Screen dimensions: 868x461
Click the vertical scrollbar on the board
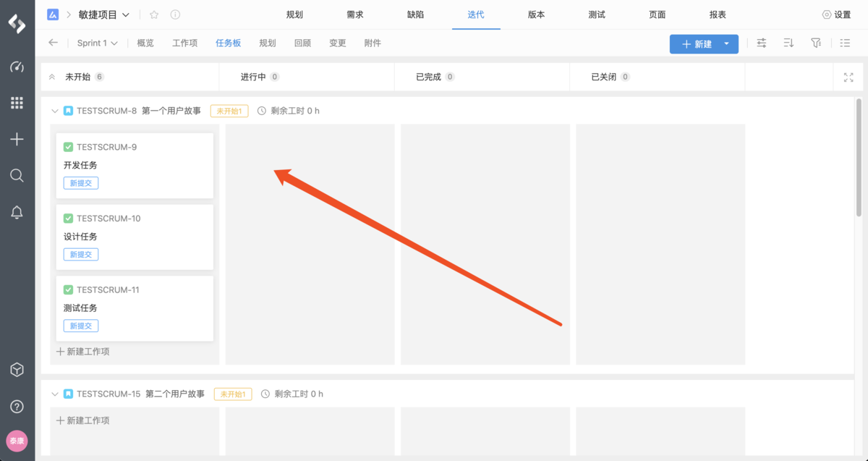point(859,159)
